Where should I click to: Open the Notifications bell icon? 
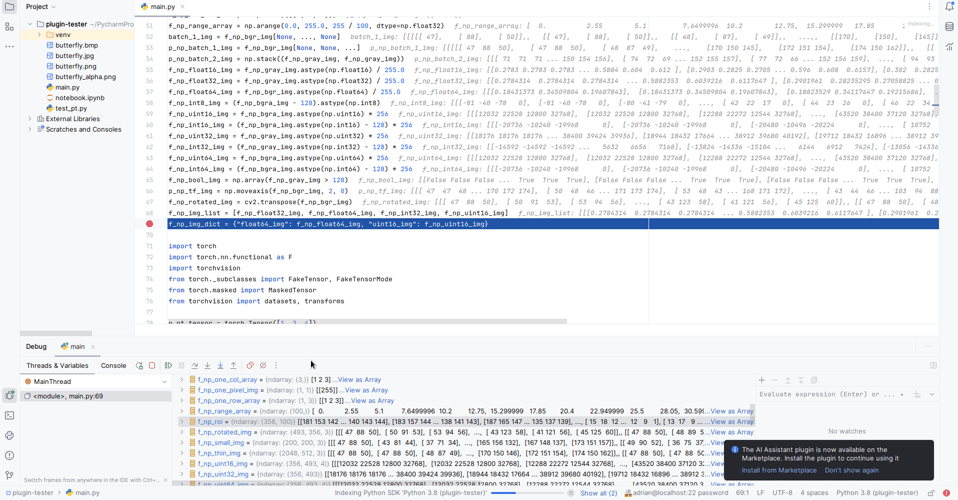(x=949, y=7)
